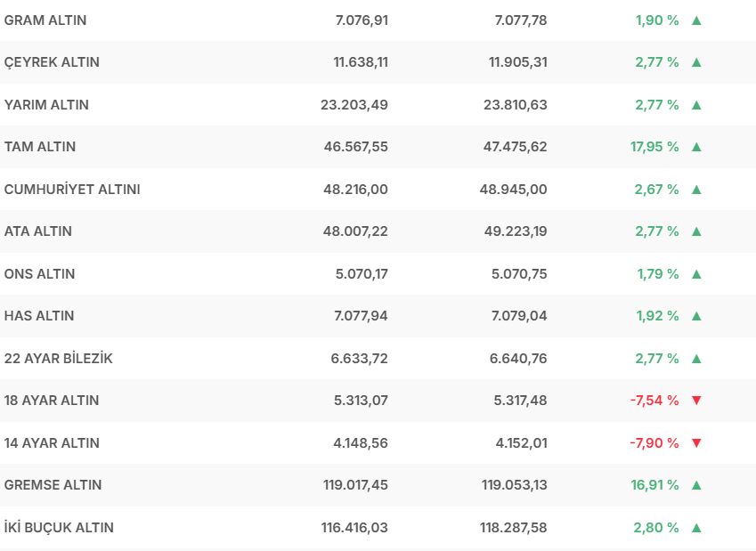This screenshot has height=551, width=756.
Task: Click the green arrow beside ONS ALTIN
Action: tap(696, 274)
